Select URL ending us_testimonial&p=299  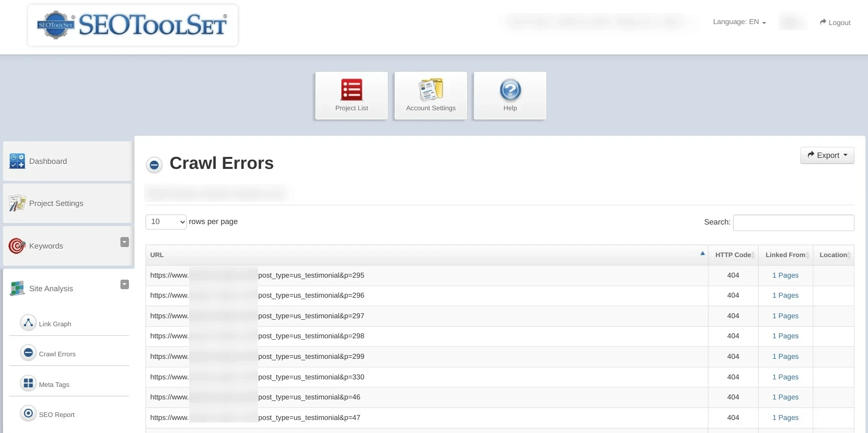pyautogui.click(x=257, y=356)
